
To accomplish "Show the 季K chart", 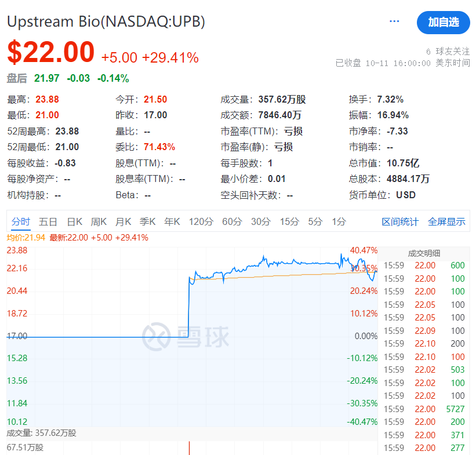I will coord(147,221).
